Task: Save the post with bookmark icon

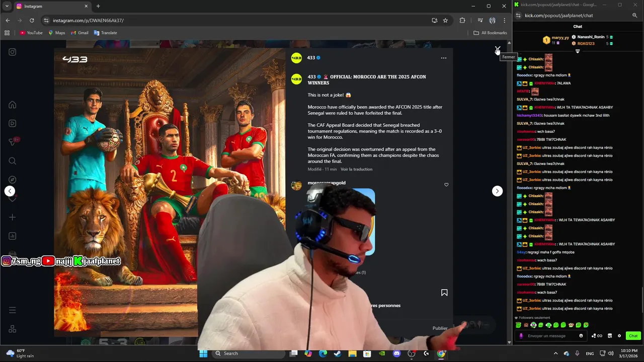Action: tap(444, 293)
